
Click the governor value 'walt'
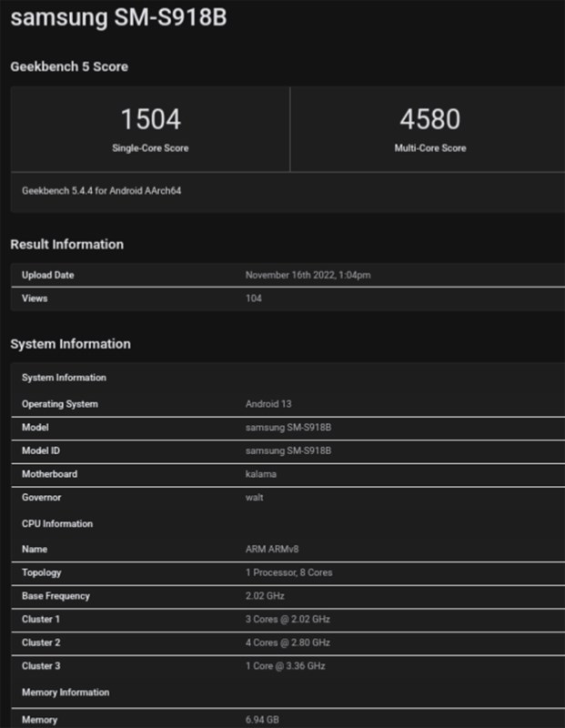(255, 497)
